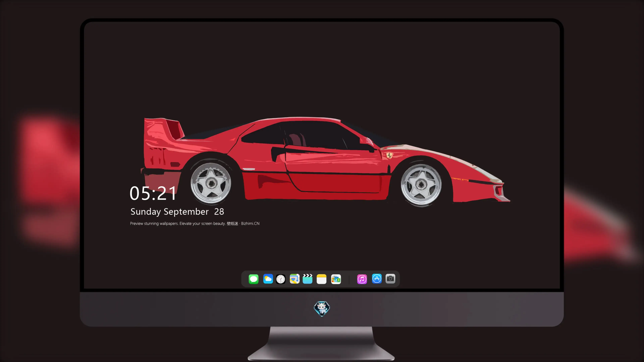
Task: Open the iTunes Store music icon
Action: (362, 279)
